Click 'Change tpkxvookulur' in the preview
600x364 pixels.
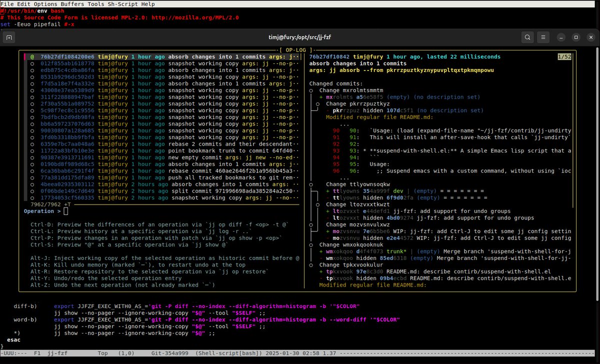pyautogui.click(x=351, y=264)
